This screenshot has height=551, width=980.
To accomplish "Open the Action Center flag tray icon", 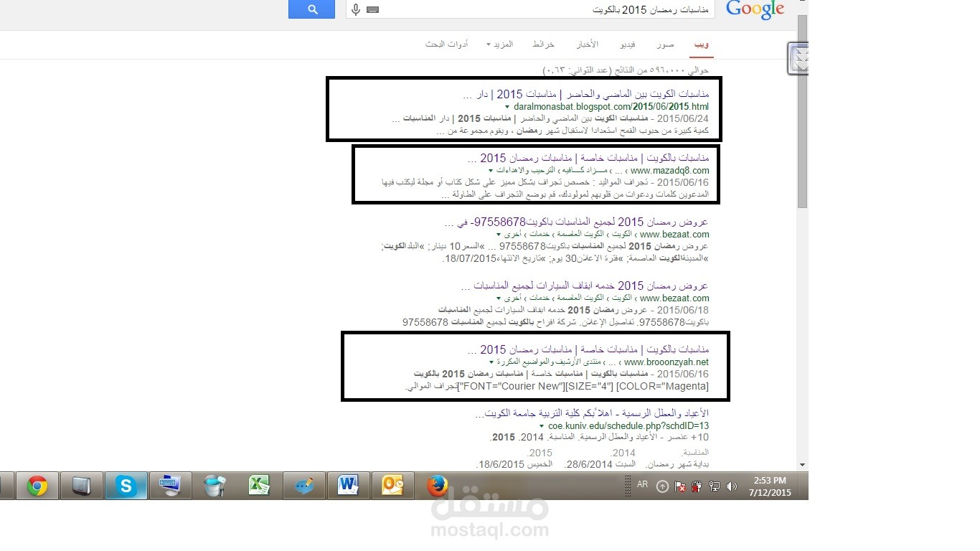I will (680, 486).
